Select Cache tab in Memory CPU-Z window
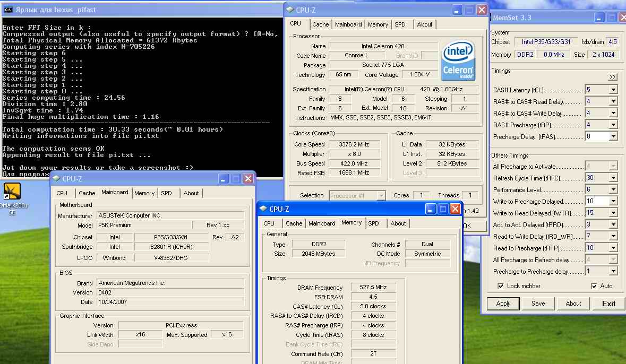Screen dimensions: 626x364 [294, 223]
